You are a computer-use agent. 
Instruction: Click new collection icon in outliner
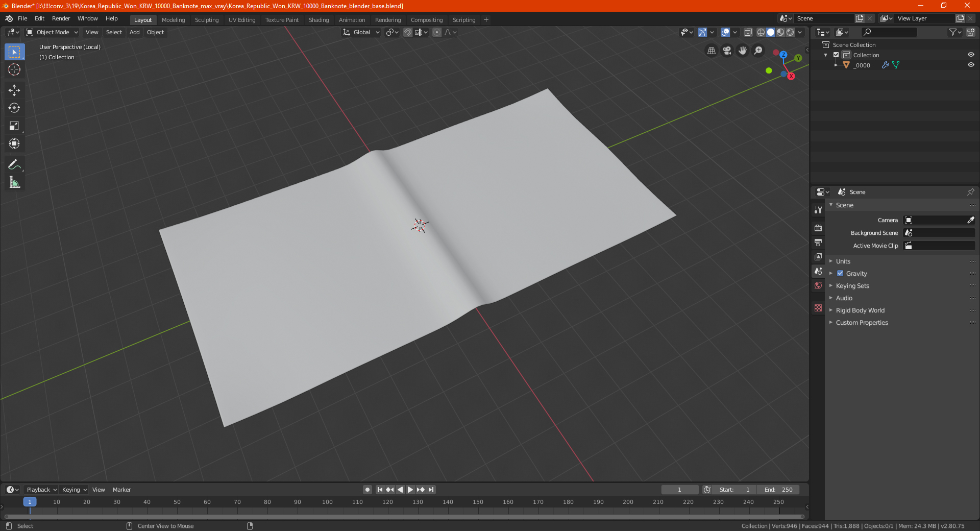click(x=970, y=32)
